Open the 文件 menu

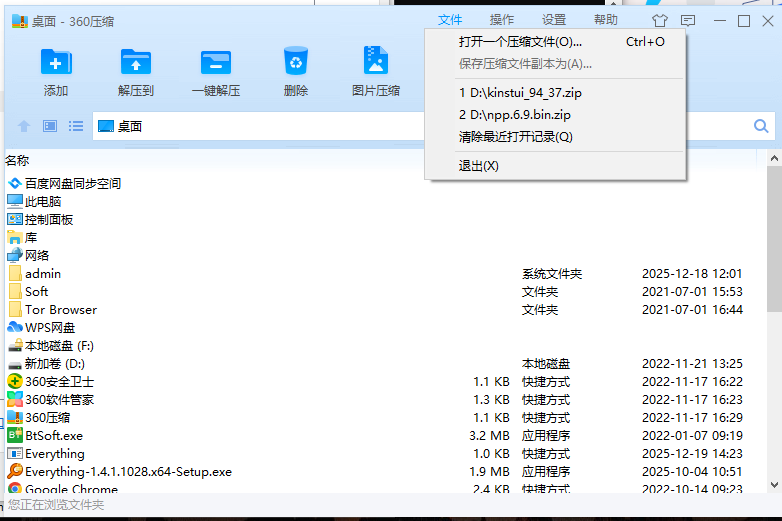click(450, 20)
